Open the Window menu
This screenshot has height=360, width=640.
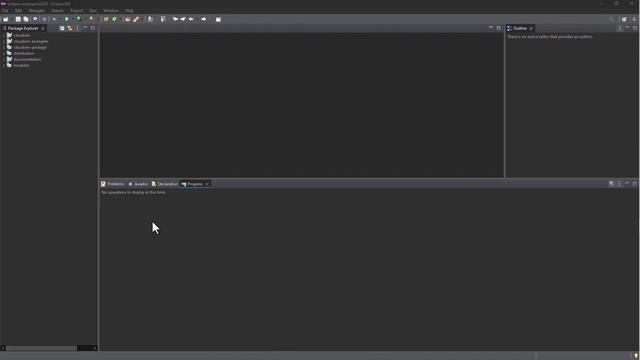[x=111, y=11]
